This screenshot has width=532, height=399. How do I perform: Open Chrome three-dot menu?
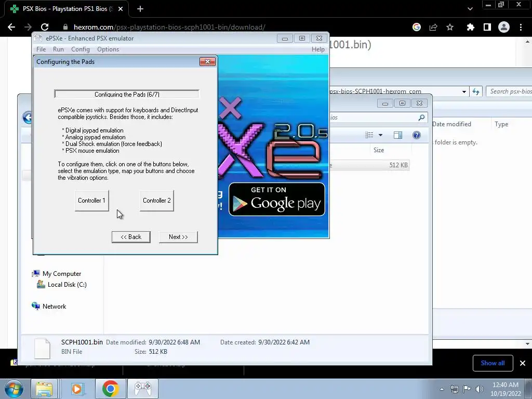click(521, 27)
